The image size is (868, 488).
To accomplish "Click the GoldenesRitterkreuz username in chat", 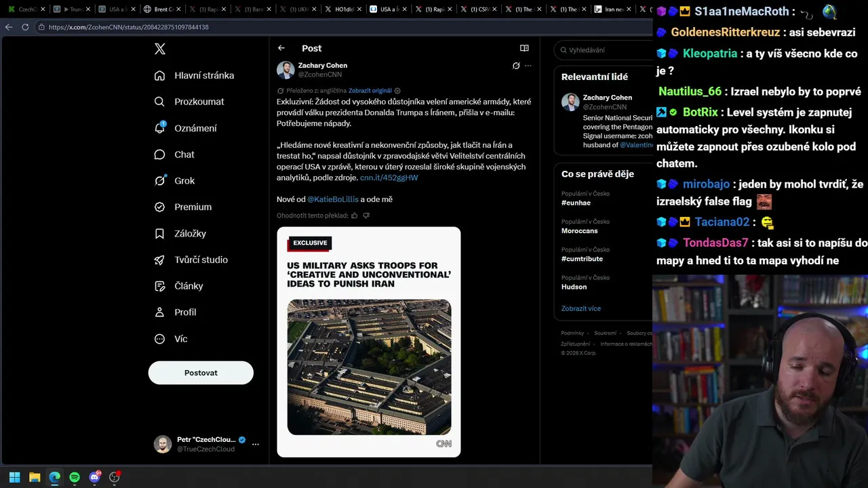I will [x=726, y=33].
